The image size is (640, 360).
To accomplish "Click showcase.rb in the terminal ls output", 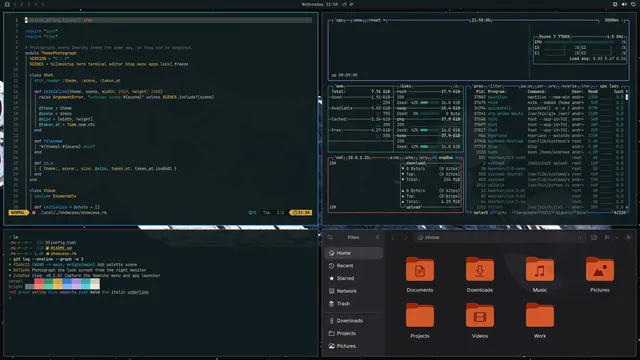I will pos(63,253).
